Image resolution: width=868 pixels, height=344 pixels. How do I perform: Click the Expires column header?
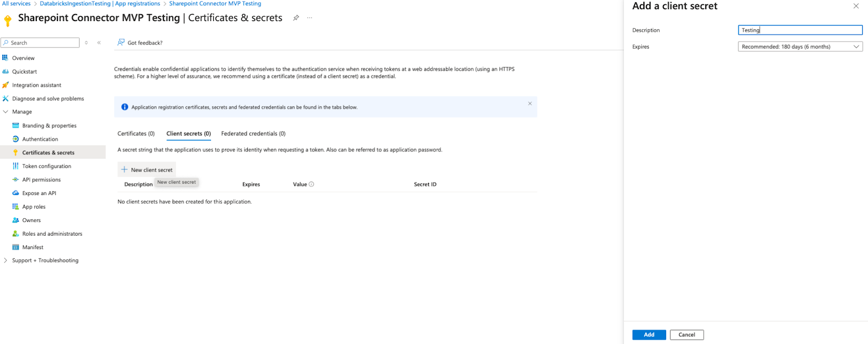pos(251,184)
